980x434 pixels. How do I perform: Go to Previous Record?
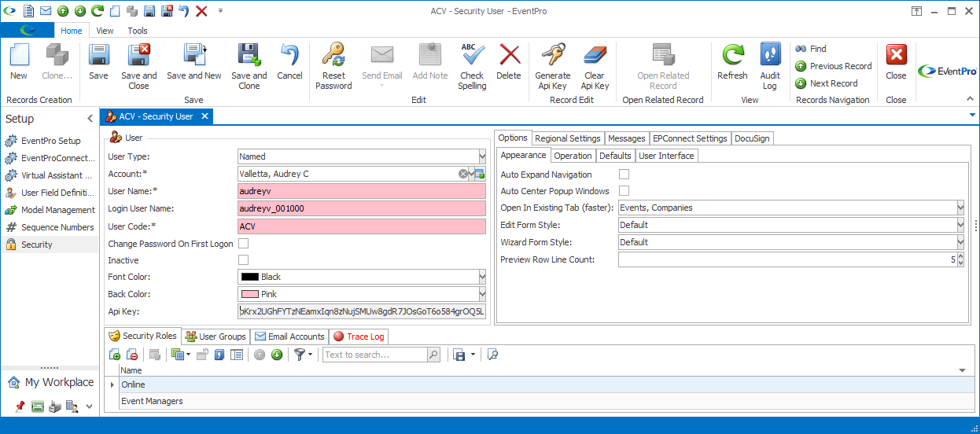(833, 66)
